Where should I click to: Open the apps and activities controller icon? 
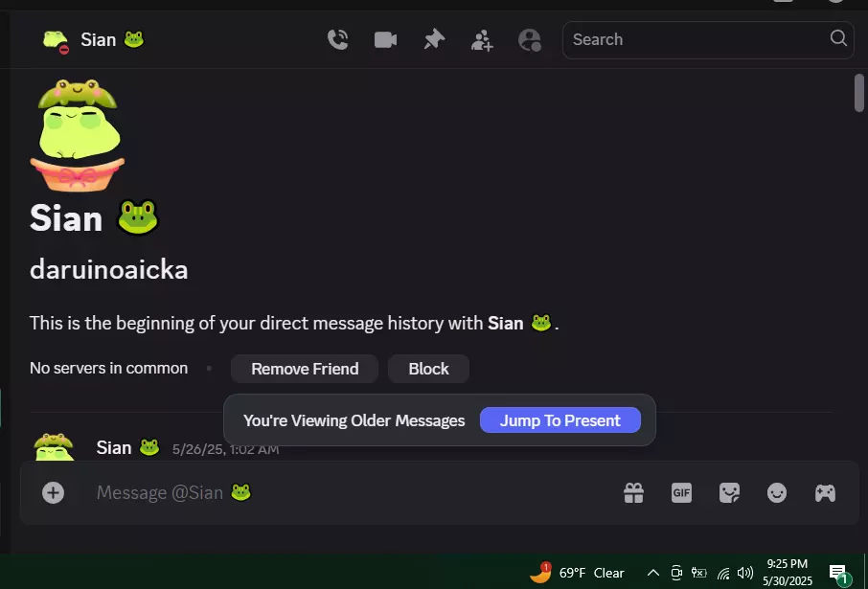point(825,492)
